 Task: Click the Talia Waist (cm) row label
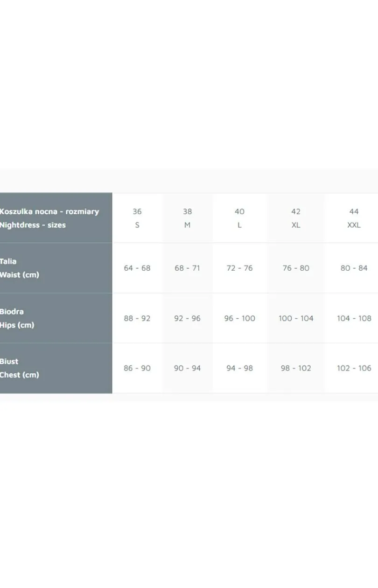point(56,268)
